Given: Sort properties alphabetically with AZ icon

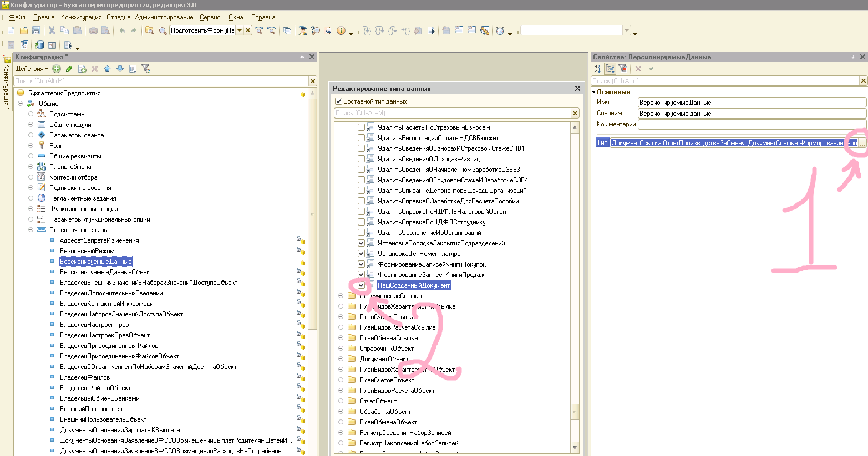Looking at the screenshot, I should (597, 69).
